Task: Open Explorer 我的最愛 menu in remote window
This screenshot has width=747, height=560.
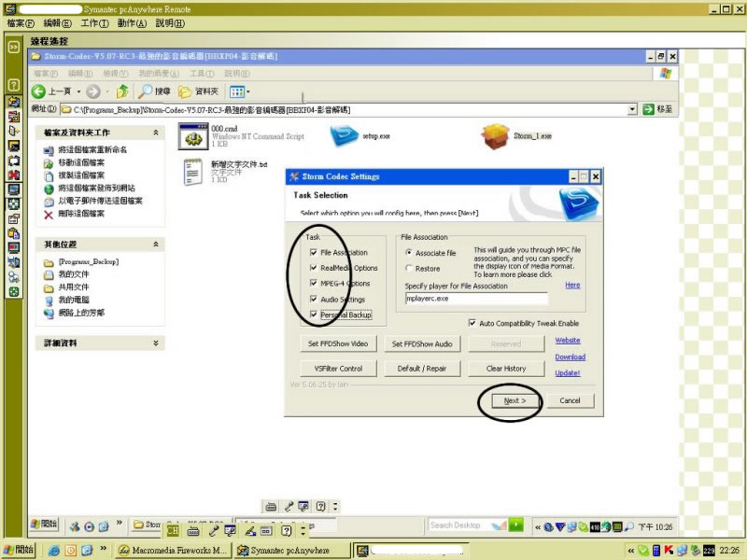Action: (159, 74)
